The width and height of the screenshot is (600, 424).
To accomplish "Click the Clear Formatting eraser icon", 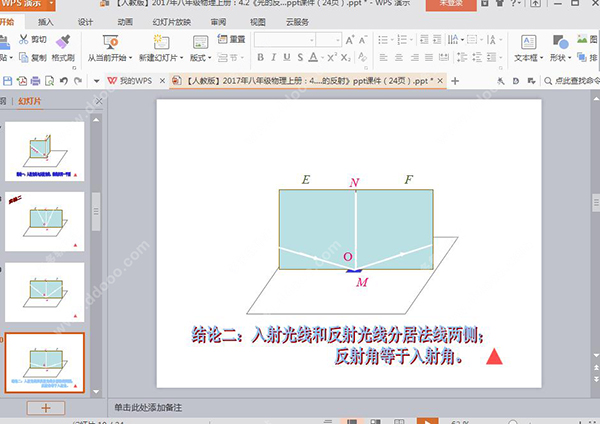I will point(362,57).
